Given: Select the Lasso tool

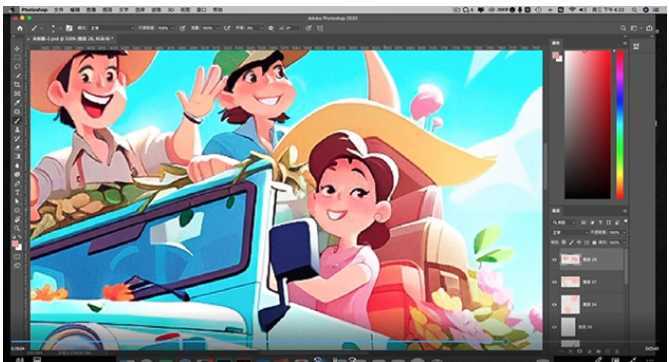Looking at the screenshot, I should (x=17, y=67).
